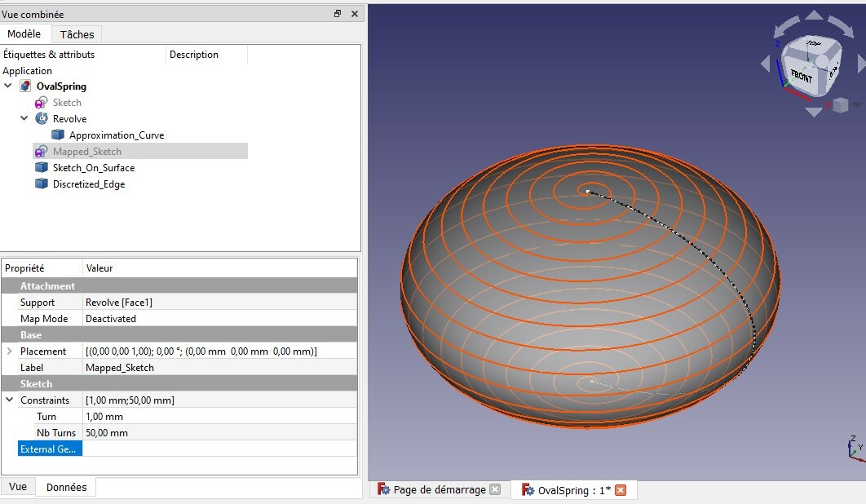Click the FRONT face of the navigation cube
Viewport: 866px width, 504px height.
pyautogui.click(x=802, y=75)
